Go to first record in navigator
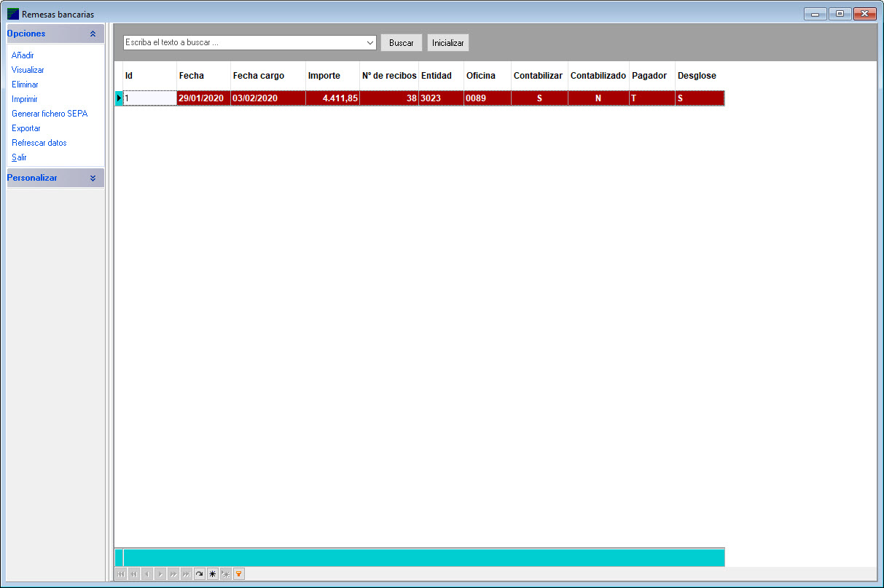The image size is (884, 588). (120, 574)
